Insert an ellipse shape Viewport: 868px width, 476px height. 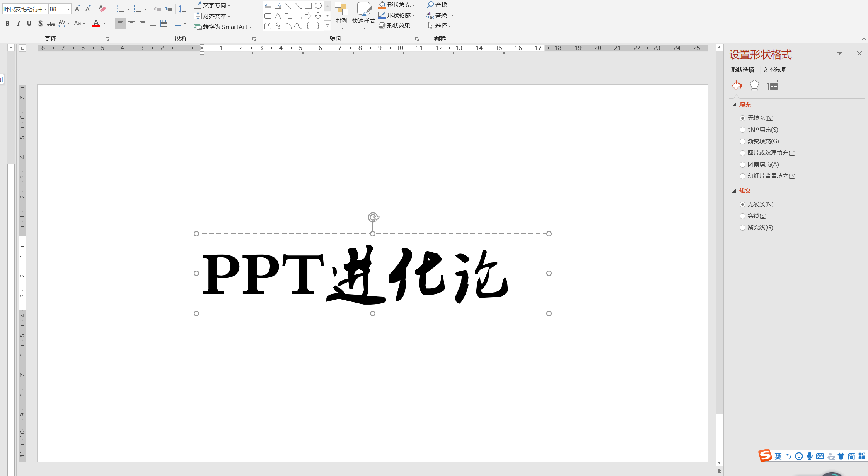click(x=318, y=5)
